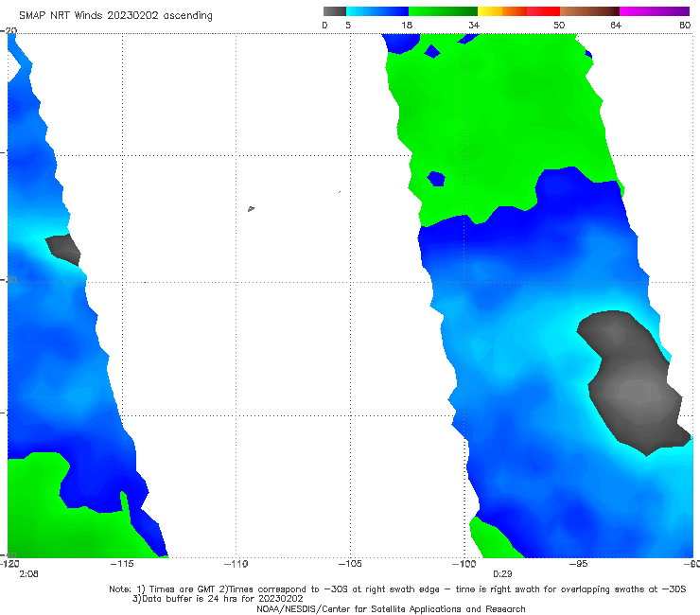Click the color bar label '34'
Screen dimensions: 700x615
tap(474, 25)
